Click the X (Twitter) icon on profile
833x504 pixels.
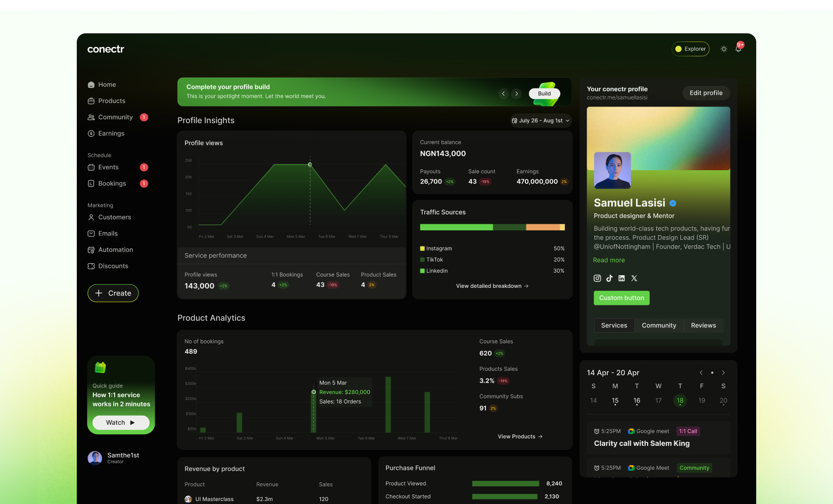click(x=634, y=278)
